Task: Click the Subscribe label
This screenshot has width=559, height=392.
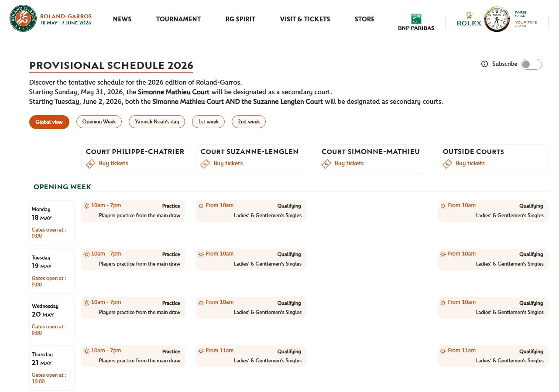Action: [505, 64]
